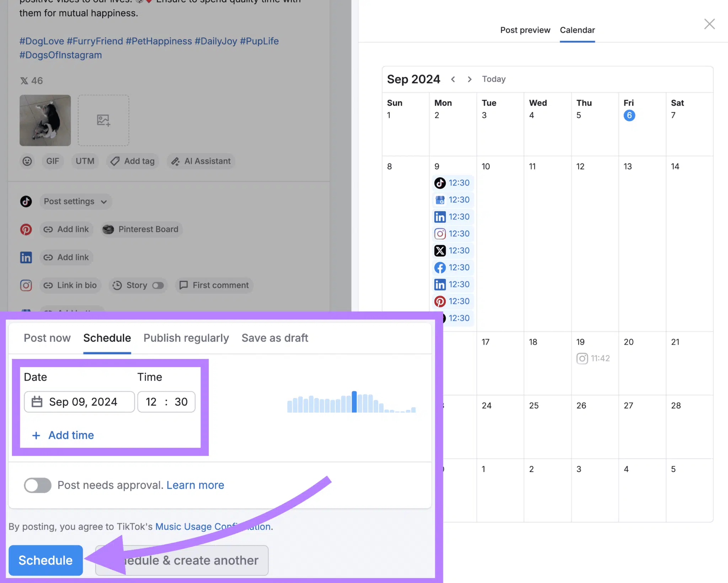This screenshot has height=583, width=728.
Task: Click the Pinterest icon beside Add link
Action: (x=26, y=229)
